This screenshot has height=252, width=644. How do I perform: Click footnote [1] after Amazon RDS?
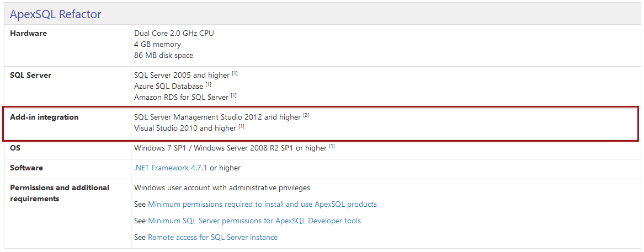(233, 95)
